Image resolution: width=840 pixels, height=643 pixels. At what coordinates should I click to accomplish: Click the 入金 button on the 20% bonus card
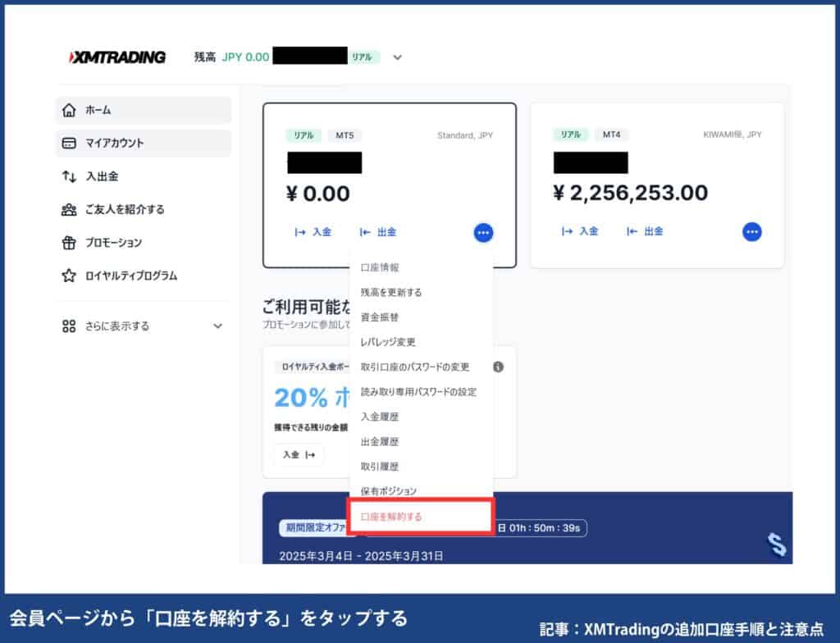point(299,455)
